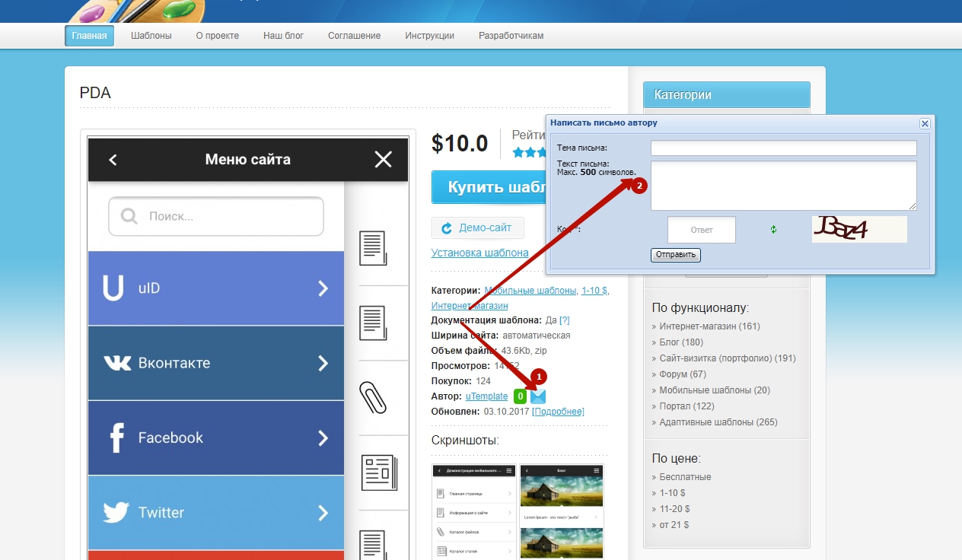Expand the Twitter row chevron

(x=323, y=512)
